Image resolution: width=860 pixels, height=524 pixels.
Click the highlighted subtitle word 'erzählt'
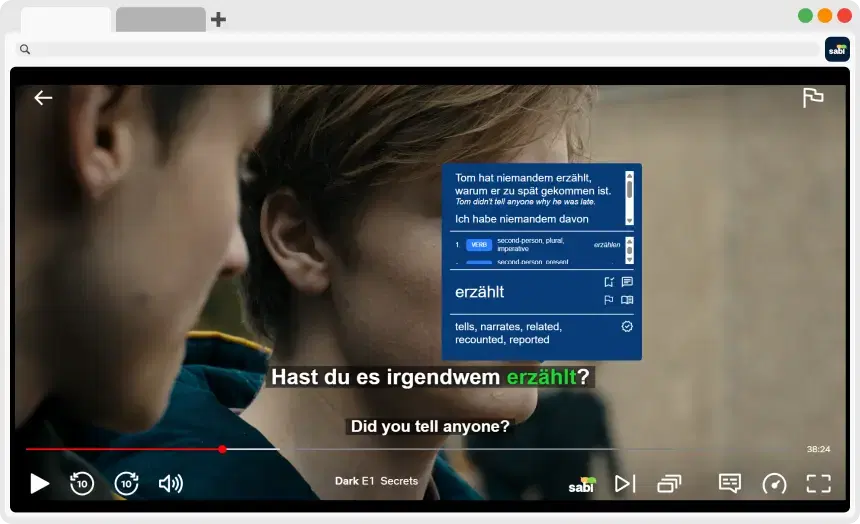pos(541,377)
